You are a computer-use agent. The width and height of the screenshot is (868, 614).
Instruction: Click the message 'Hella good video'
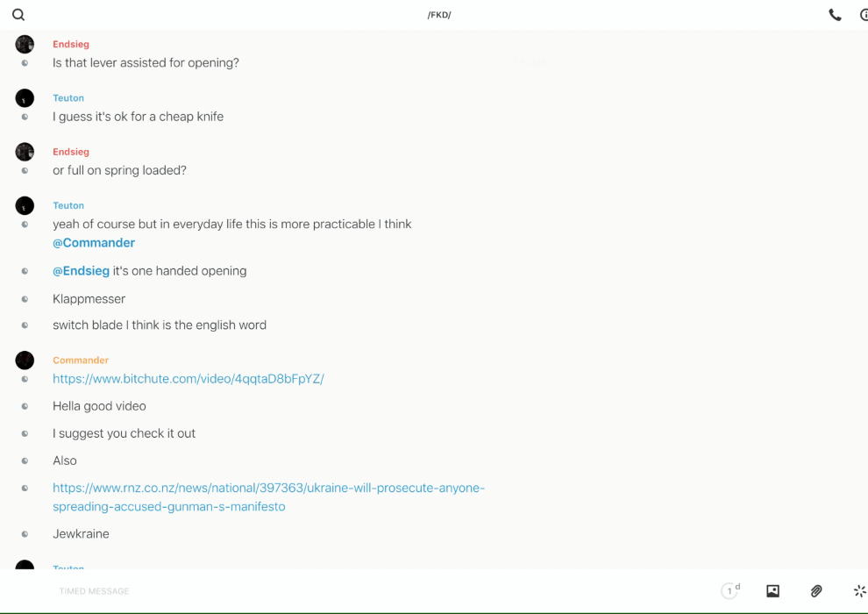(99, 406)
